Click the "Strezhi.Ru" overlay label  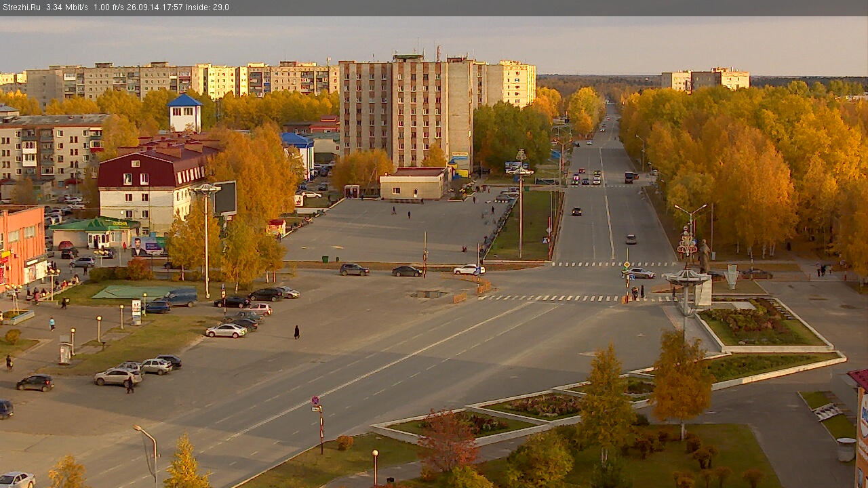point(22,7)
